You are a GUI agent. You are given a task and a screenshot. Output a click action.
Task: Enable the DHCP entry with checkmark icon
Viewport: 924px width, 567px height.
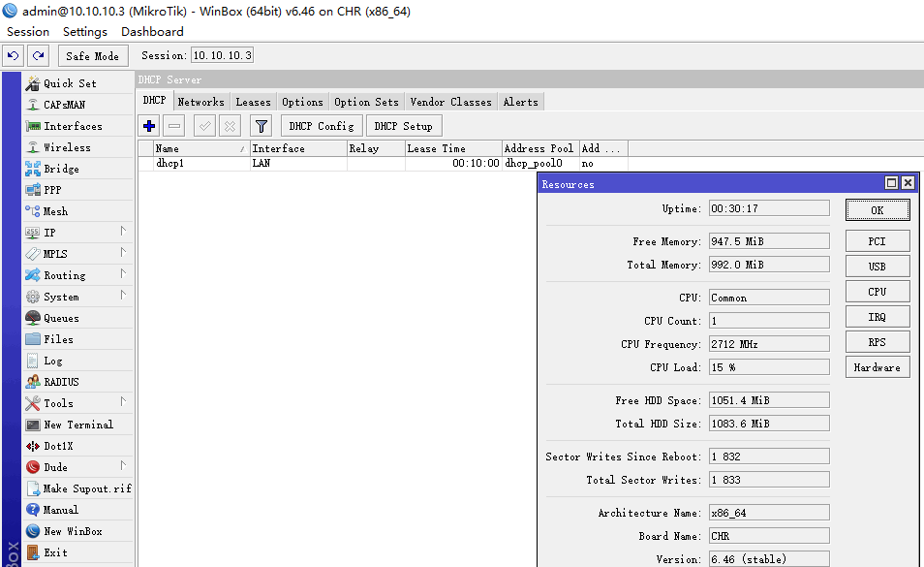204,126
